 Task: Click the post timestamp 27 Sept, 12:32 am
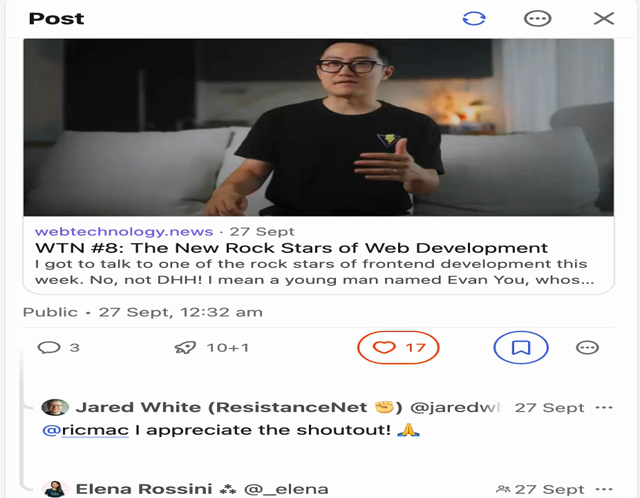[181, 312]
